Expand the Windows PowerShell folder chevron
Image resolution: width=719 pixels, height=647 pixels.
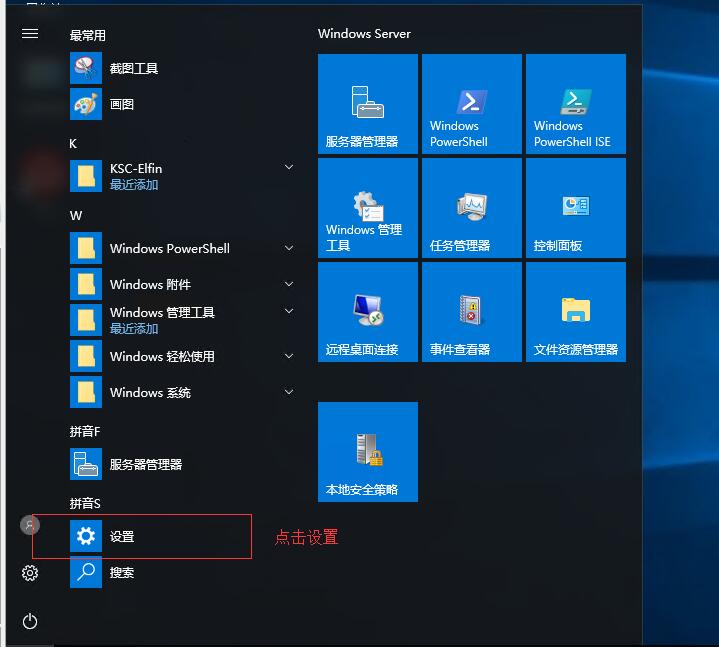[x=289, y=248]
